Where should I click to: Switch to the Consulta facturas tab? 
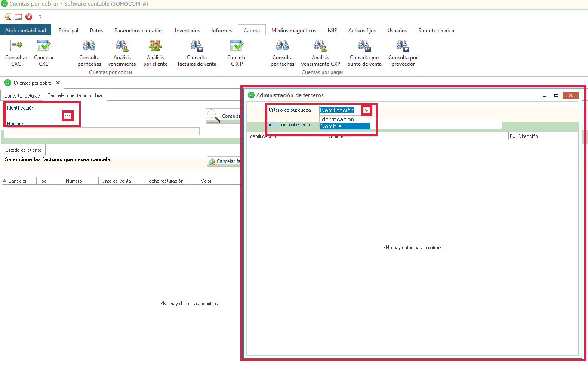click(x=22, y=95)
